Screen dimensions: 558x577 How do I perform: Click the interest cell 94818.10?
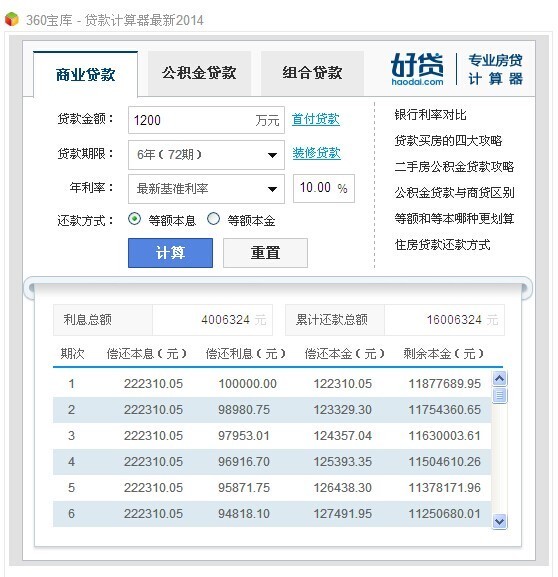(x=244, y=513)
